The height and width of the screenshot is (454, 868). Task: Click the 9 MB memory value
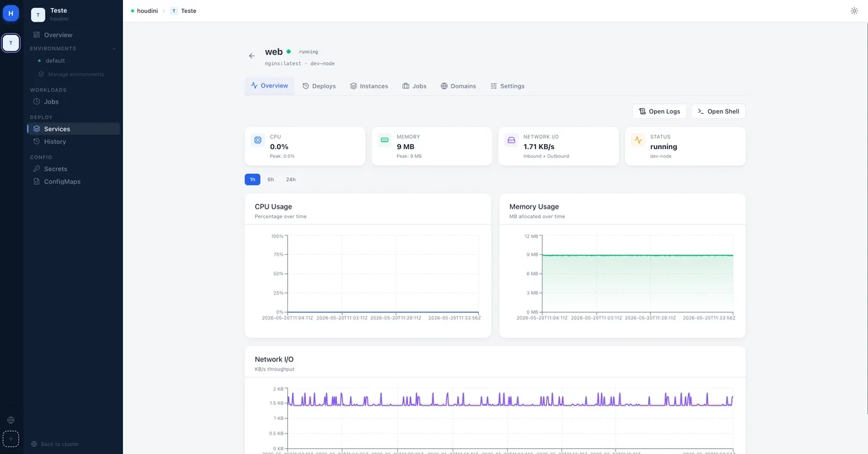[x=404, y=147]
